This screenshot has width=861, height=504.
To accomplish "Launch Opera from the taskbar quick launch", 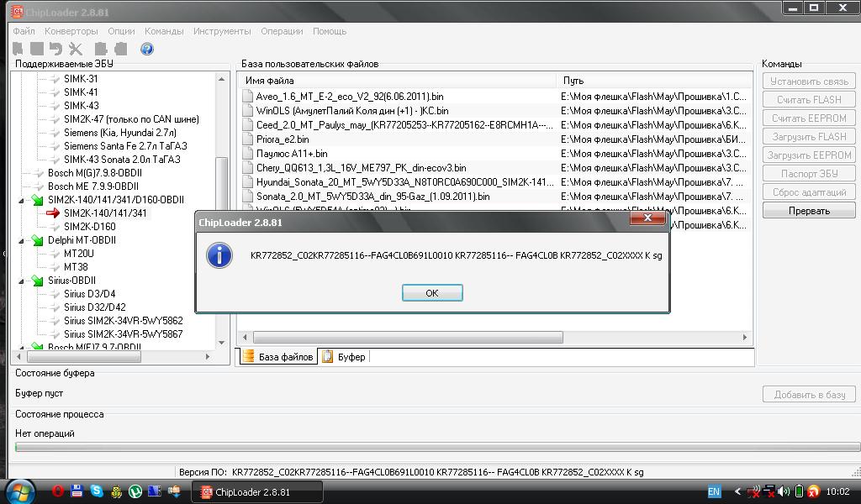I will (x=58, y=491).
